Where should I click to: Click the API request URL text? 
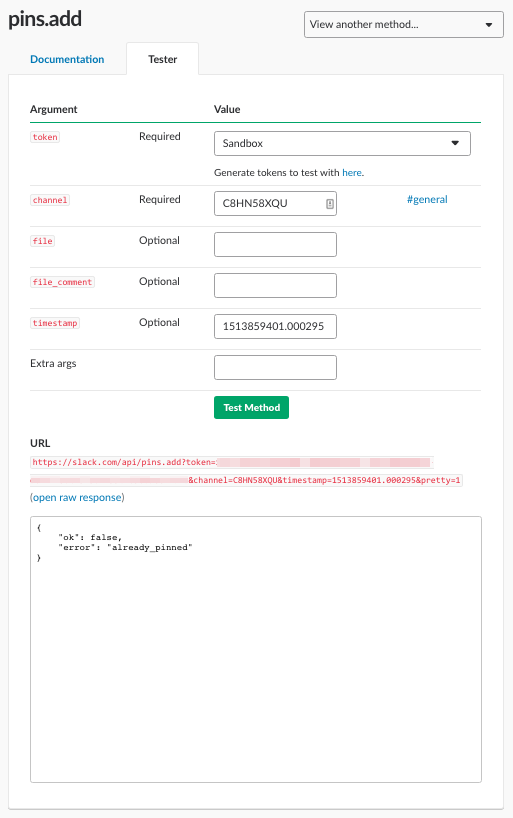coord(246,471)
